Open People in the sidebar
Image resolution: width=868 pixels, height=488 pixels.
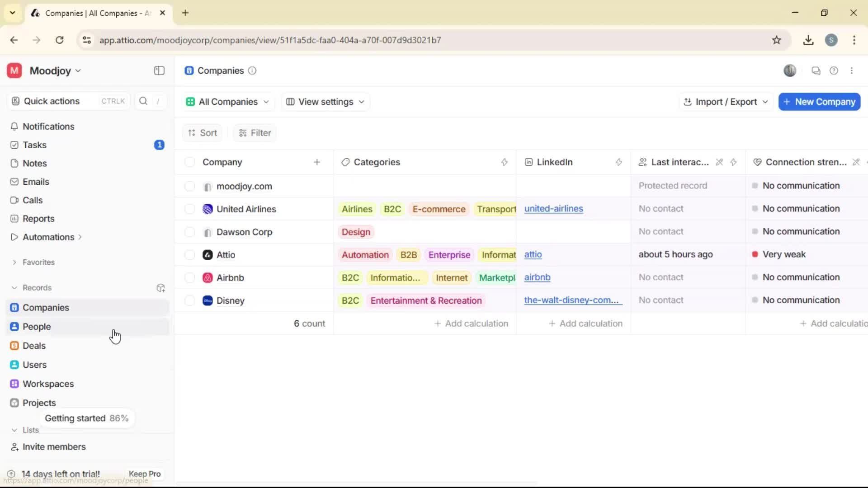coord(37,327)
